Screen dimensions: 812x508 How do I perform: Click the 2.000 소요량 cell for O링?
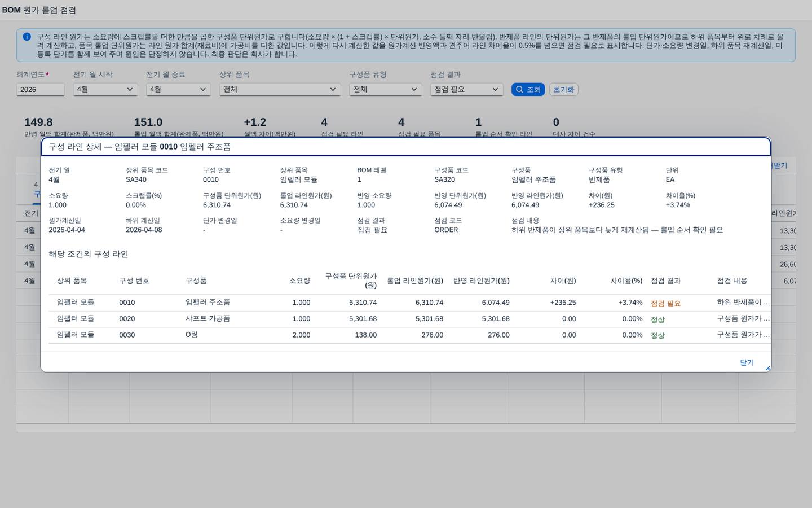[301, 335]
